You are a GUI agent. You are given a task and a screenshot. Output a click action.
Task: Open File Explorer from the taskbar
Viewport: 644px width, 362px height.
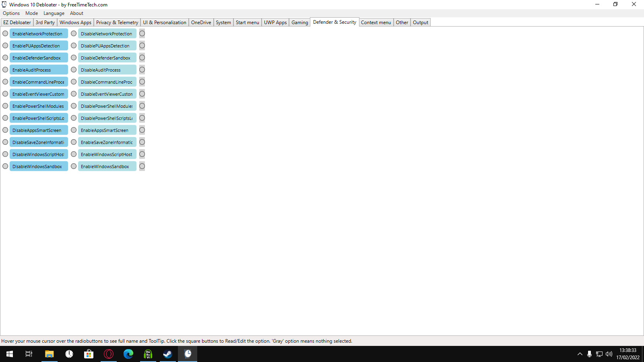[49, 354]
